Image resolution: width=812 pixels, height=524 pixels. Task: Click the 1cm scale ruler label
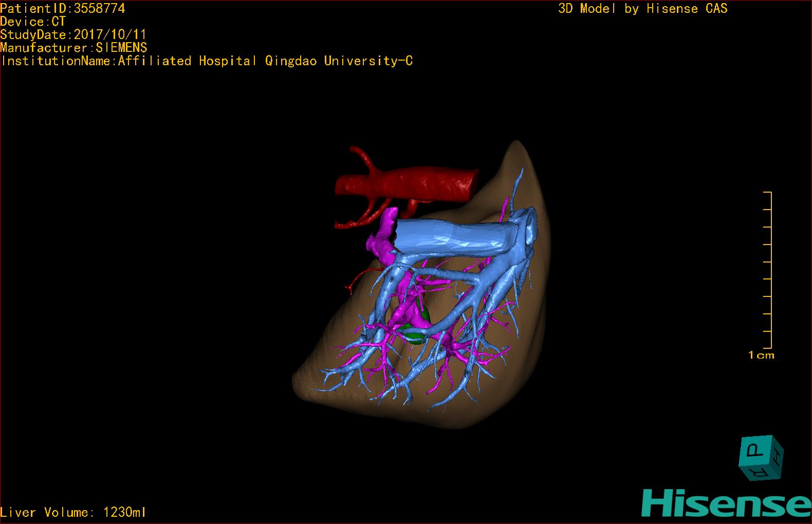point(761,355)
